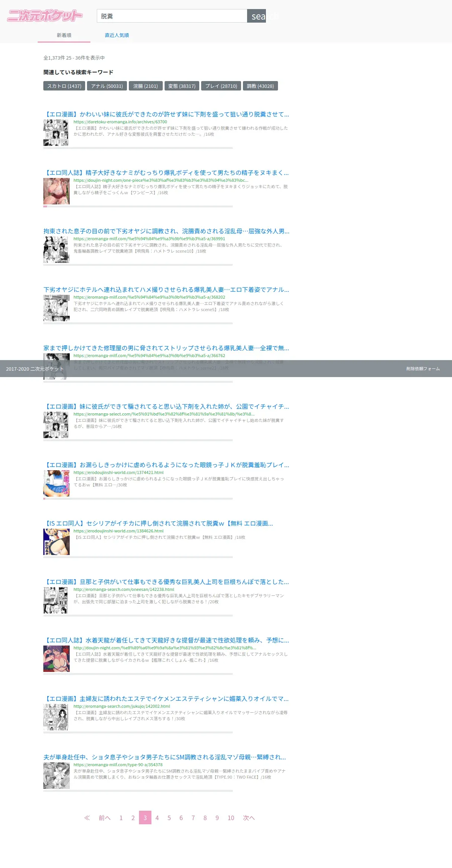Screen dimensions: 452x868
Task: Open the daretoku-eromanga.info/archives/63700 URL link
Action: click(120, 122)
